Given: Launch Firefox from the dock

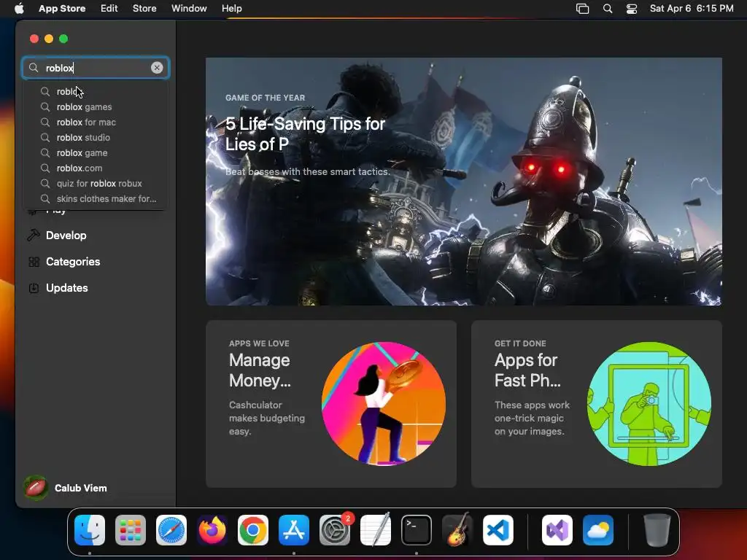Looking at the screenshot, I should [212, 530].
